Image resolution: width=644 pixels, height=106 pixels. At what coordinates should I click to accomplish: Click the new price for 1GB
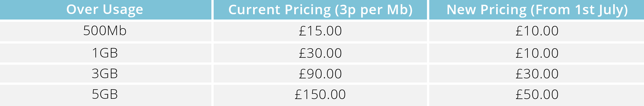pyautogui.click(x=536, y=53)
